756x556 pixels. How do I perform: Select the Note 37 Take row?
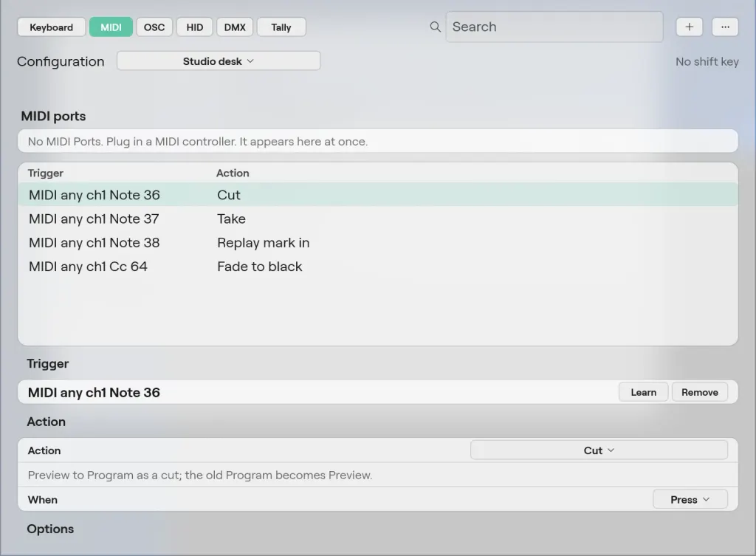[378, 219]
